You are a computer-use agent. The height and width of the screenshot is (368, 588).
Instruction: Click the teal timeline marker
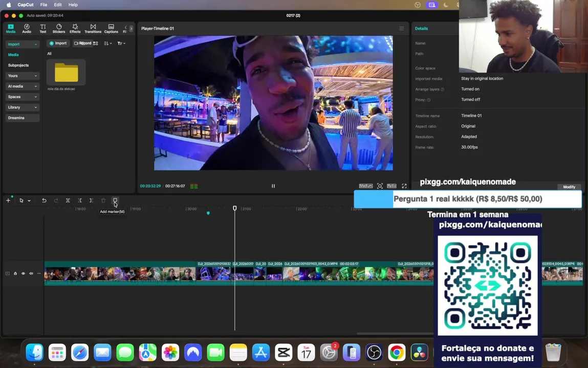coord(208,213)
